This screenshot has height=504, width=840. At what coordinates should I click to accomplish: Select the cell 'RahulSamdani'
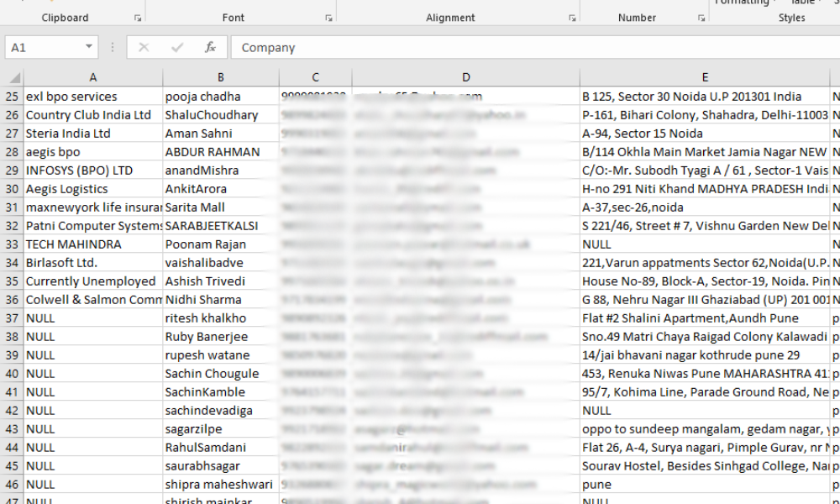(x=221, y=448)
